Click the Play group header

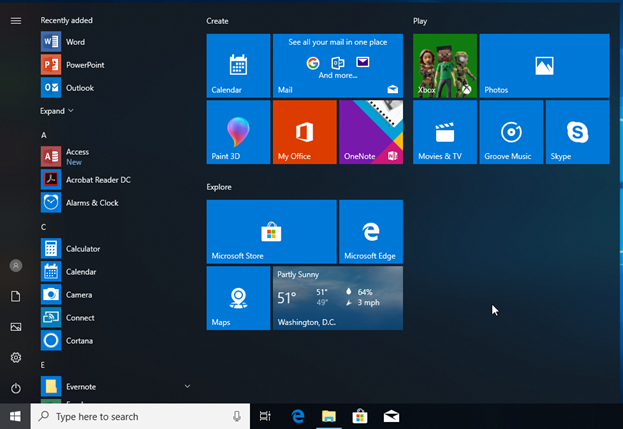point(420,21)
